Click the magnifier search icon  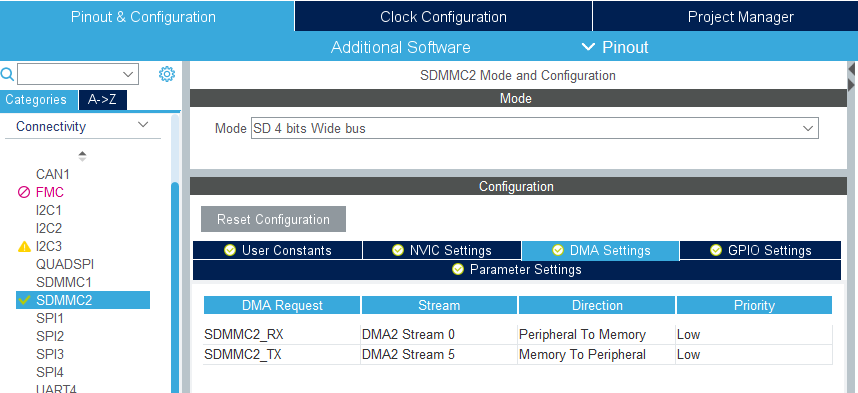pos(8,74)
